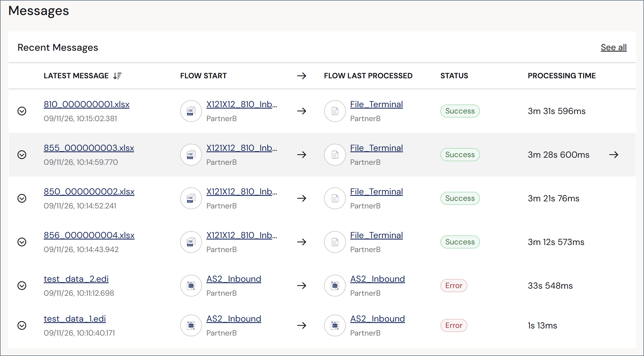The width and height of the screenshot is (644, 356).
Task: Open the test_data_1.edi message link
Action: click(x=75, y=319)
